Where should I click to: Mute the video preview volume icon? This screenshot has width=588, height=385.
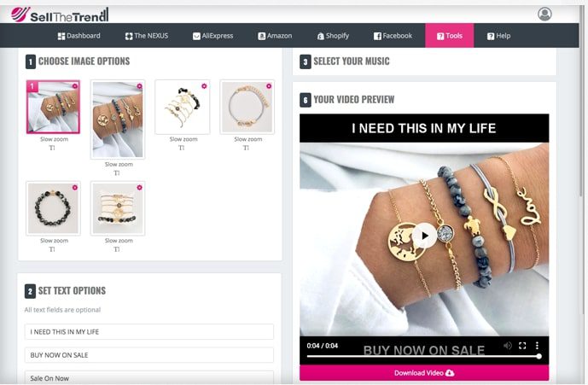point(508,345)
